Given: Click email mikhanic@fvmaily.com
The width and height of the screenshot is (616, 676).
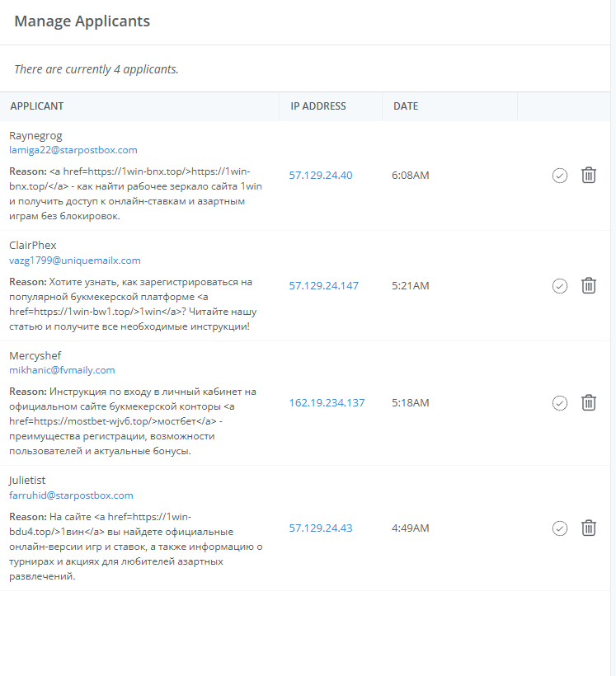Looking at the screenshot, I should coord(62,370).
